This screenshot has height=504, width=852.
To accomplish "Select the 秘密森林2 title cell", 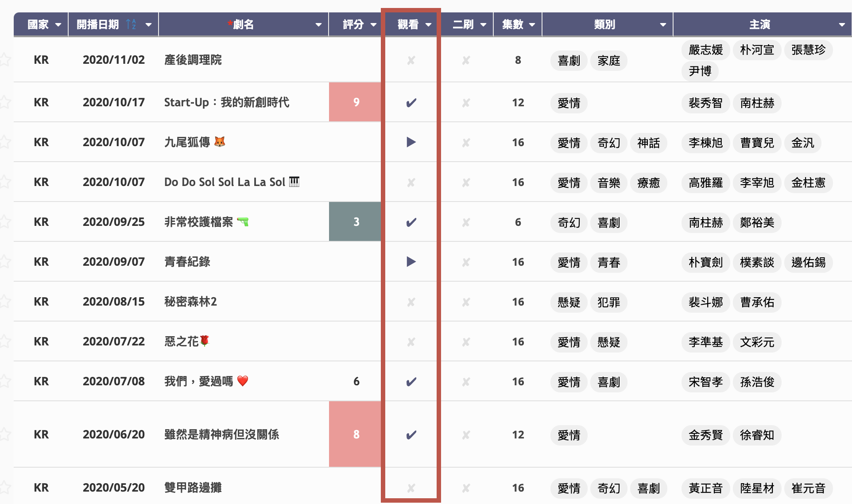I will point(244,302).
